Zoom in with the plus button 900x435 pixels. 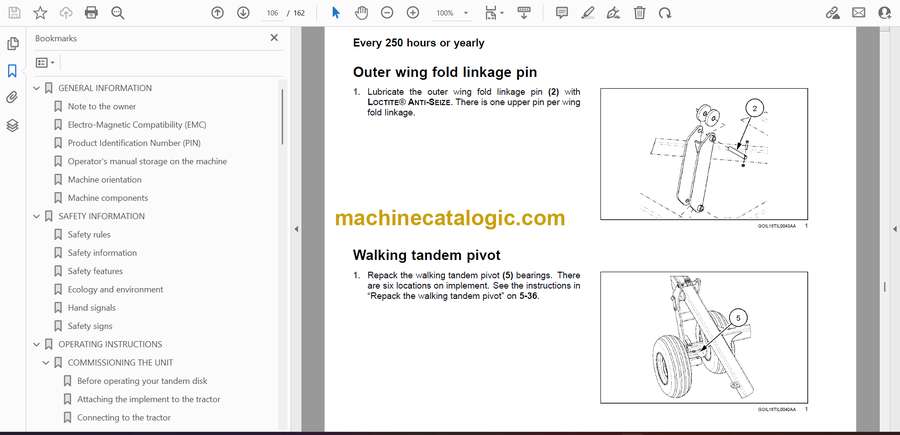413,13
